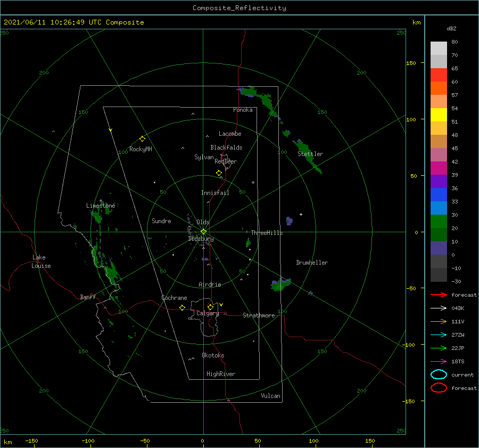Click the Okotoks label
Image resolution: width=479 pixels, height=448 pixels.
[x=213, y=355]
